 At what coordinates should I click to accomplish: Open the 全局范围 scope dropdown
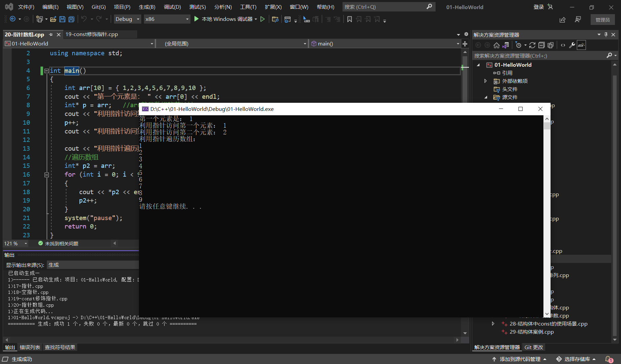pos(233,43)
